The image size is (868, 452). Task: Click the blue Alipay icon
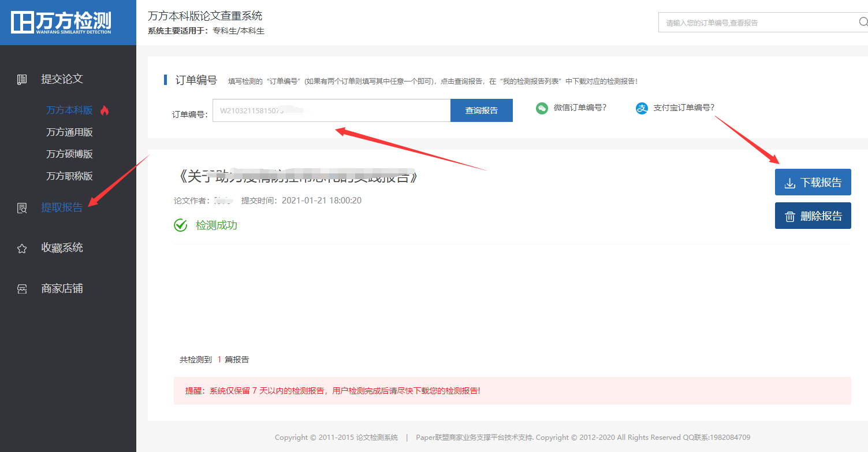point(642,108)
